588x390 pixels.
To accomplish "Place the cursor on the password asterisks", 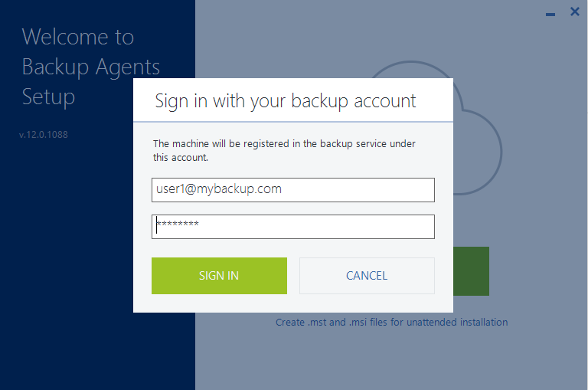I will pyautogui.click(x=178, y=224).
